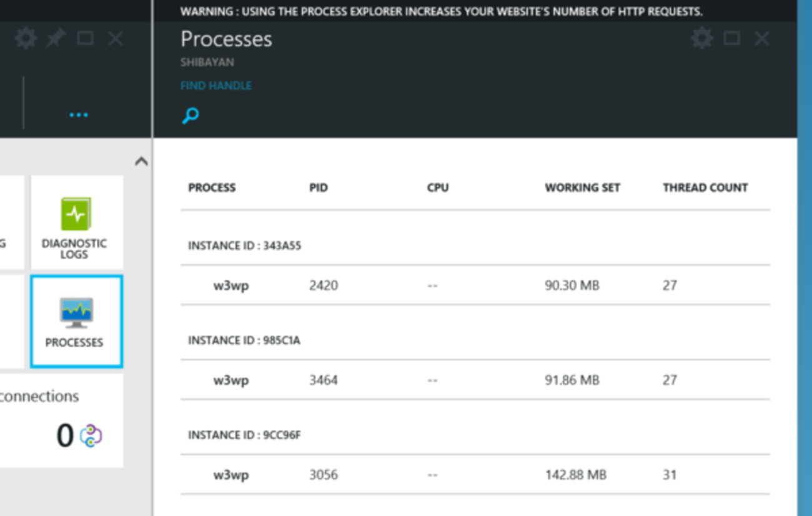The width and height of the screenshot is (812, 516).
Task: Pin the left blade to dashboard
Action: coord(56,39)
